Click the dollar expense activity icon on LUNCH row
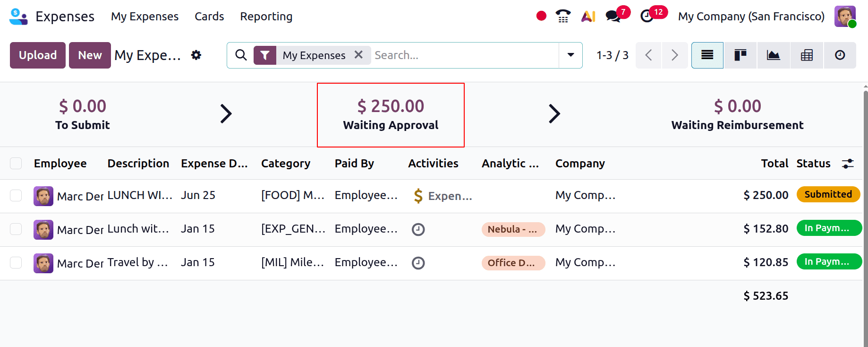The width and height of the screenshot is (868, 347). click(x=418, y=196)
